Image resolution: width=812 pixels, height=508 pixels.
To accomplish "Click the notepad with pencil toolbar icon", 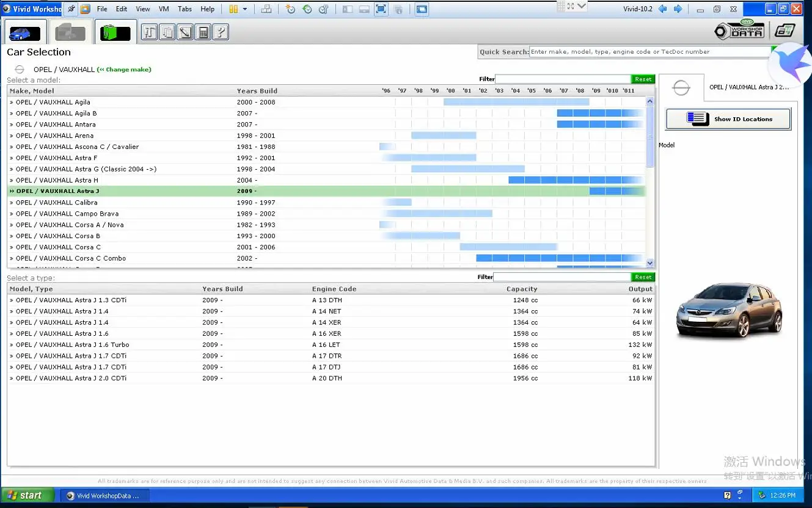I will tap(185, 32).
